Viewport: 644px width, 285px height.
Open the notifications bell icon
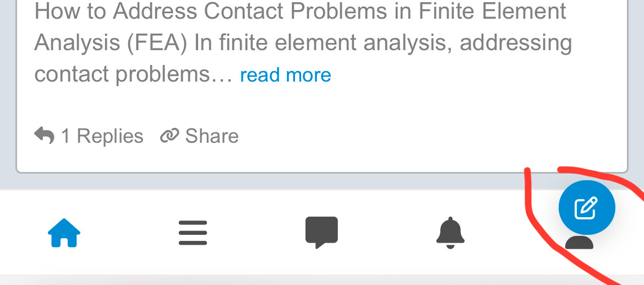pyautogui.click(x=450, y=232)
